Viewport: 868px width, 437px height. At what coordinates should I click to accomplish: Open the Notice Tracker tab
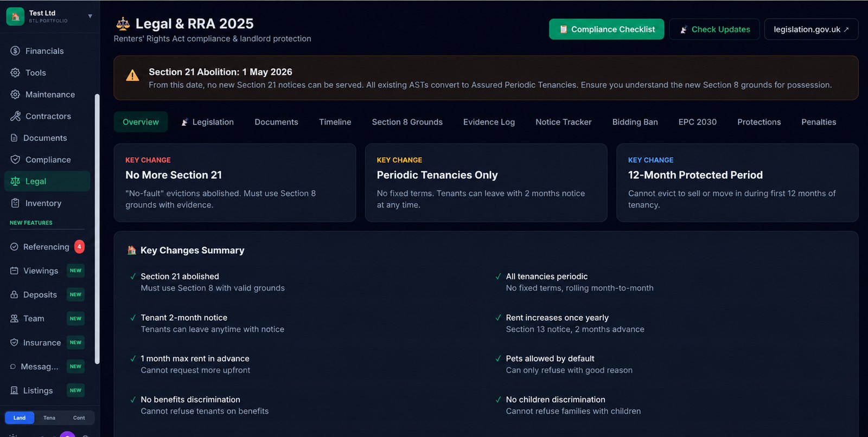[x=564, y=122]
